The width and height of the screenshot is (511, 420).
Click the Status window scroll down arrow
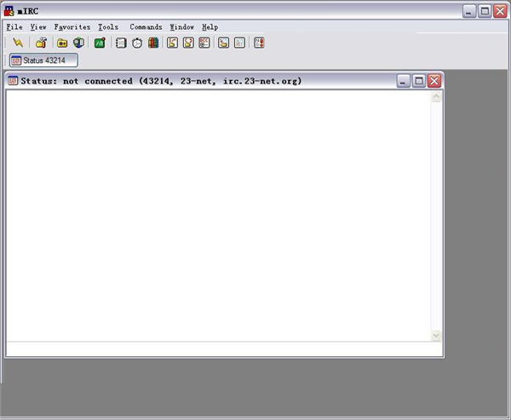click(x=437, y=337)
